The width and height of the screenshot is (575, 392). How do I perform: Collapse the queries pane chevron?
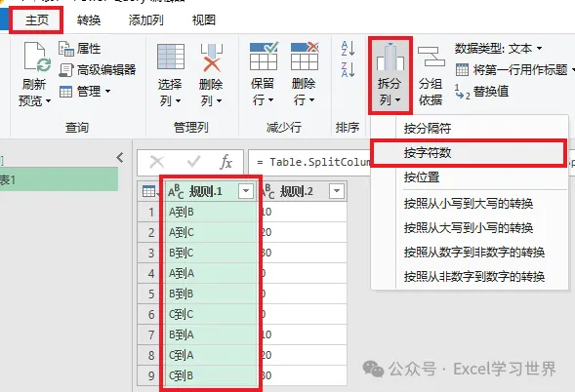pos(120,158)
